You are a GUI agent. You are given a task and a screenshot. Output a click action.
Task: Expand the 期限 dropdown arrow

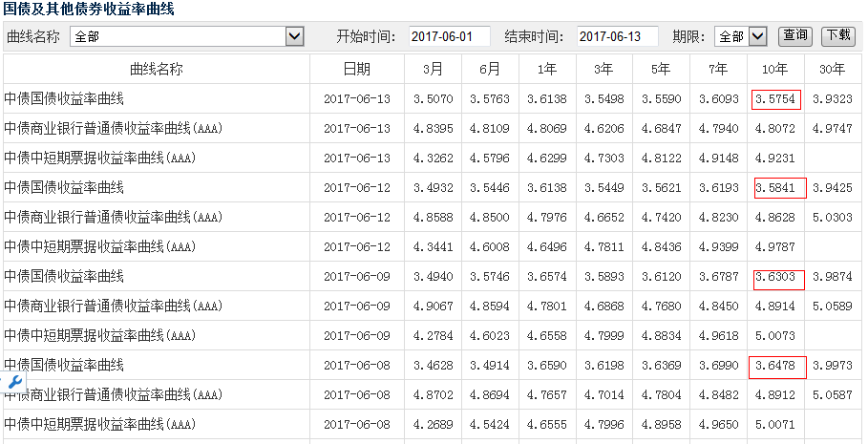(758, 37)
